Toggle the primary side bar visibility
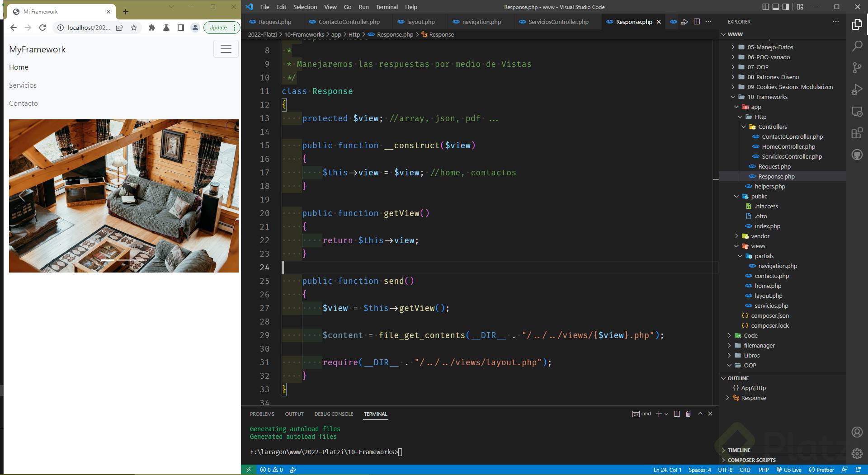868x475 pixels. pos(765,7)
